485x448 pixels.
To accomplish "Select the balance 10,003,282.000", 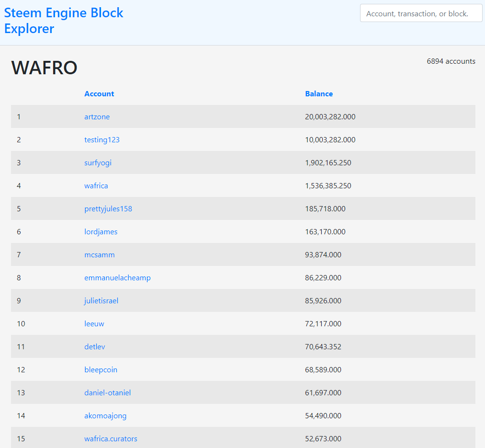I will click(x=330, y=140).
